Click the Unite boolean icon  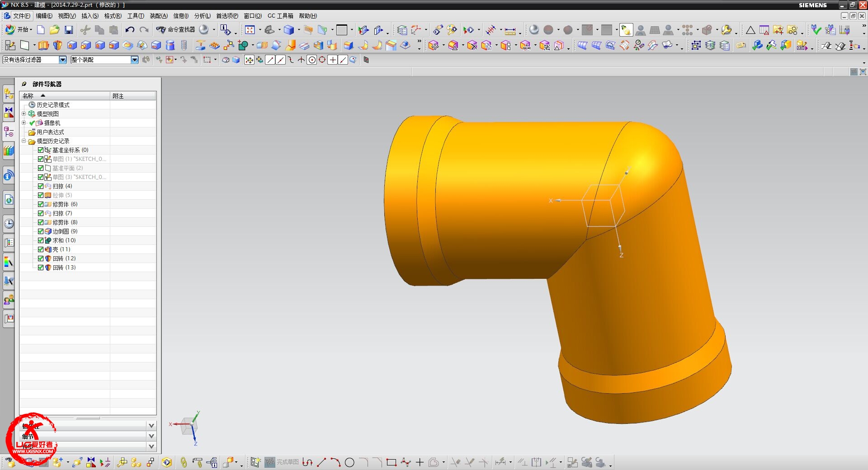(243, 46)
